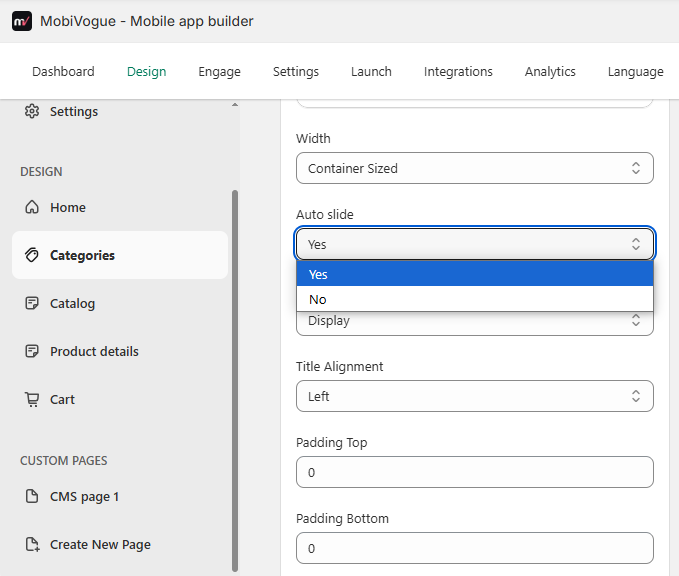The height and width of the screenshot is (576, 679).
Task: Click the Padding Bottom field label
Action: click(x=343, y=518)
